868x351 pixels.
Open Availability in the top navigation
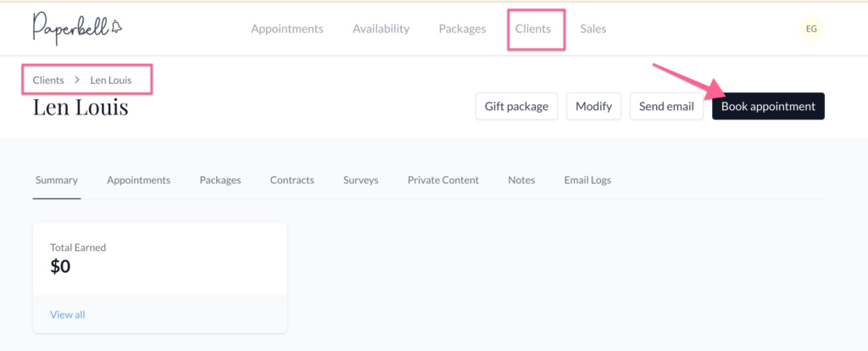(x=381, y=29)
